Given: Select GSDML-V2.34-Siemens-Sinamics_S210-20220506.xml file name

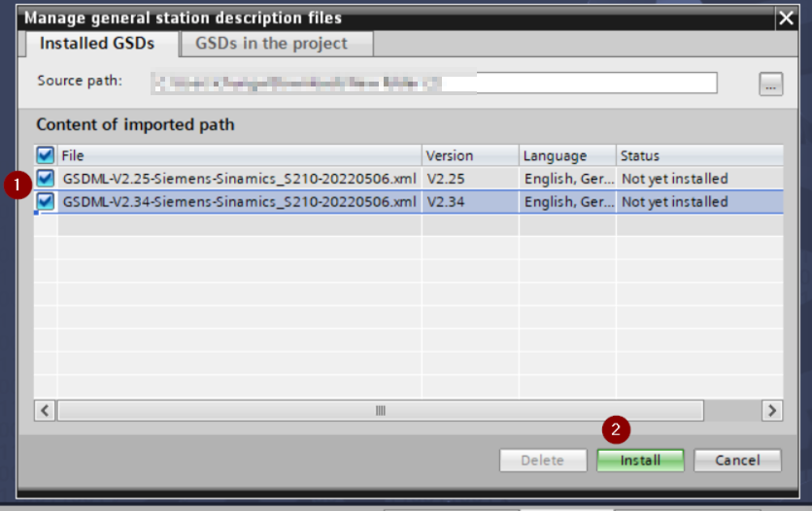Looking at the screenshot, I should tap(239, 201).
